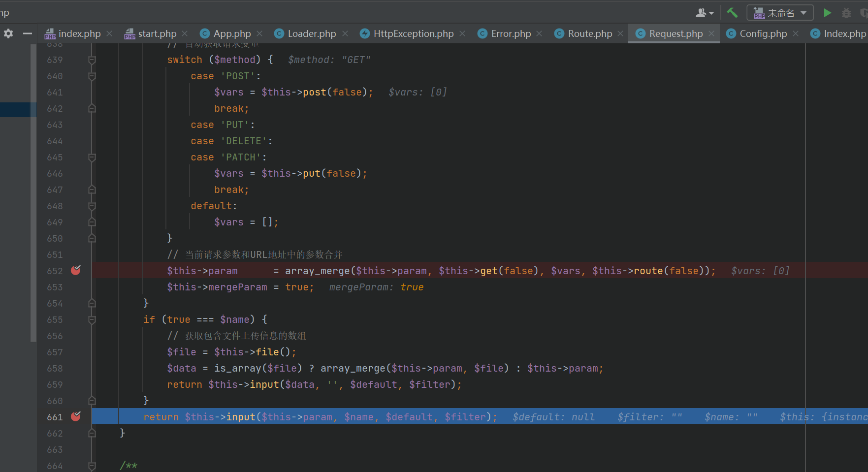Switch to the Config.php tab
The width and height of the screenshot is (868, 472).
[x=763, y=33]
